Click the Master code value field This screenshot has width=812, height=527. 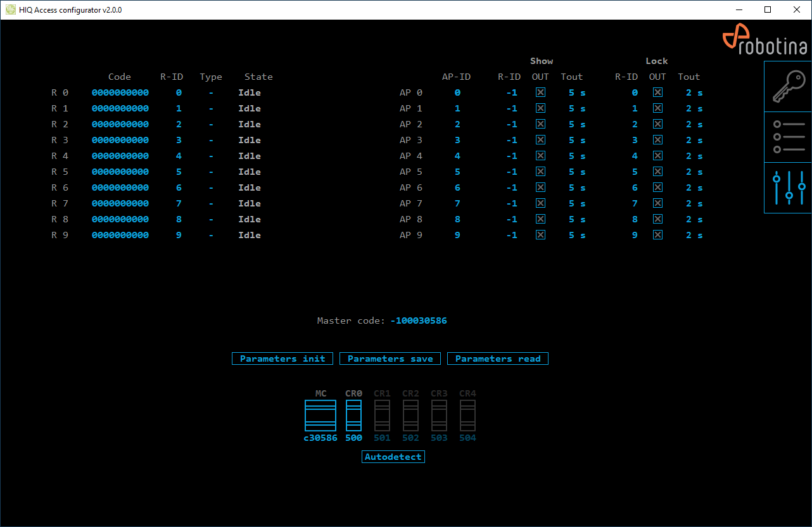coord(419,321)
